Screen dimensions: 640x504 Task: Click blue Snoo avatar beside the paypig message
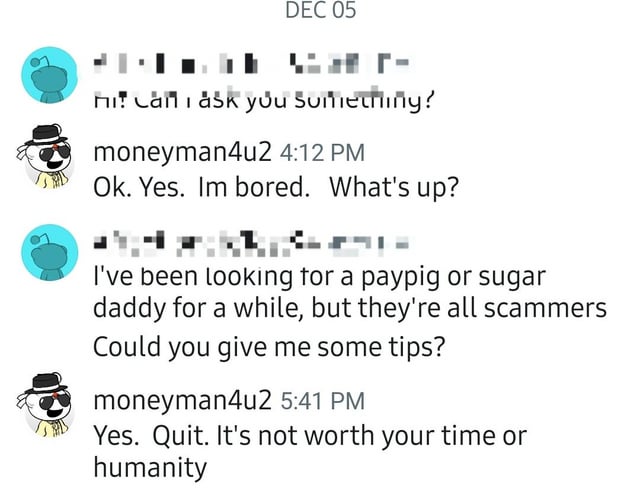coord(47,255)
